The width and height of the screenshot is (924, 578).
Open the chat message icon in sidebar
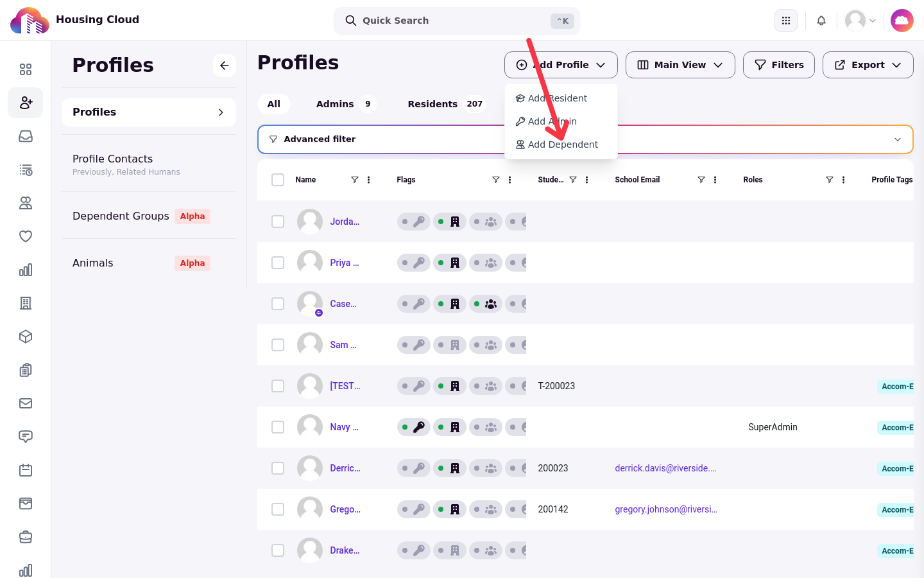coord(26,437)
